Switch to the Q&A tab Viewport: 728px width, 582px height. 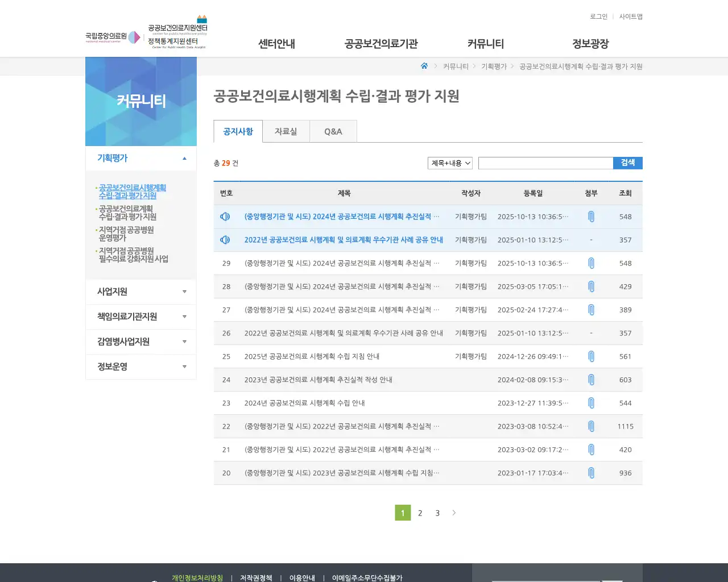333,131
